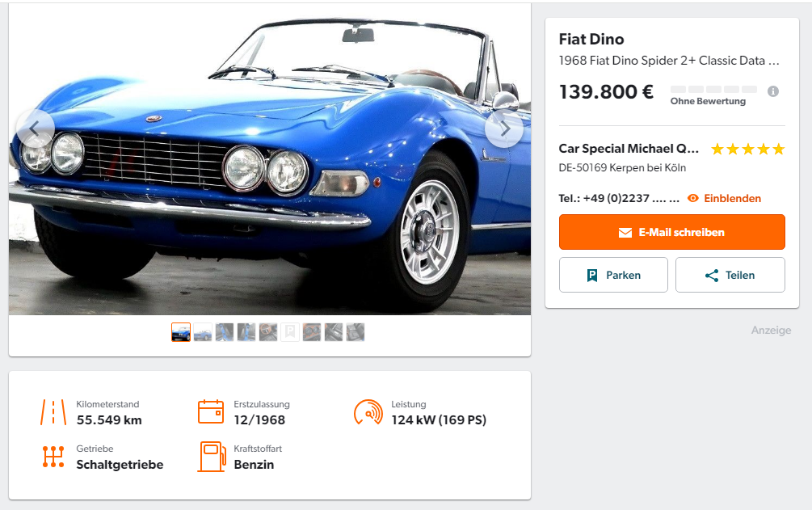Reveal phone number with Einblenden link

732,198
